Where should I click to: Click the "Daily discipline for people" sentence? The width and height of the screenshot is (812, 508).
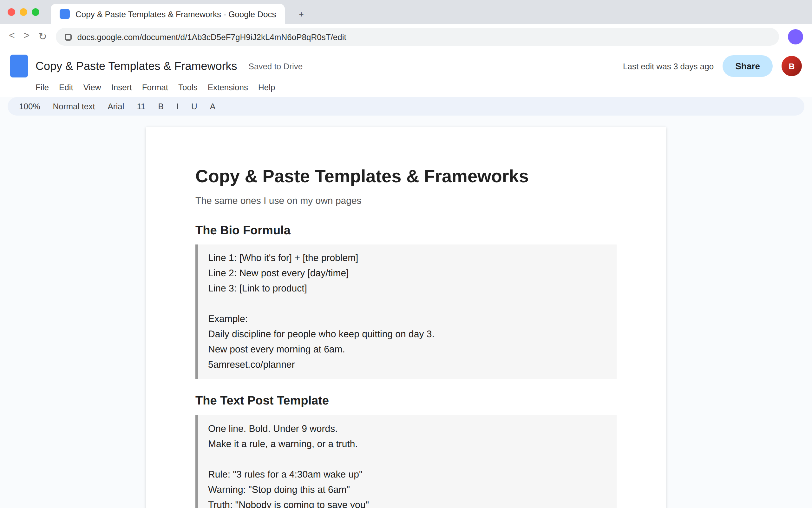click(x=321, y=334)
